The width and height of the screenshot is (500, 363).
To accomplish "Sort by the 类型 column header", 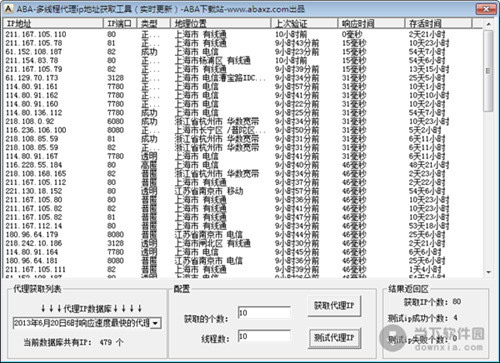I will click(x=154, y=23).
